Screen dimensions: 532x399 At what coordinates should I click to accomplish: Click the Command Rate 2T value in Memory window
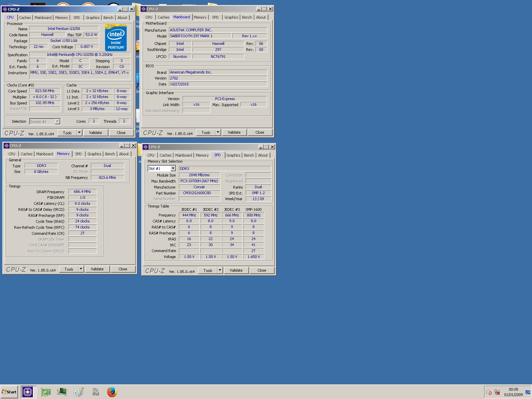click(82, 233)
